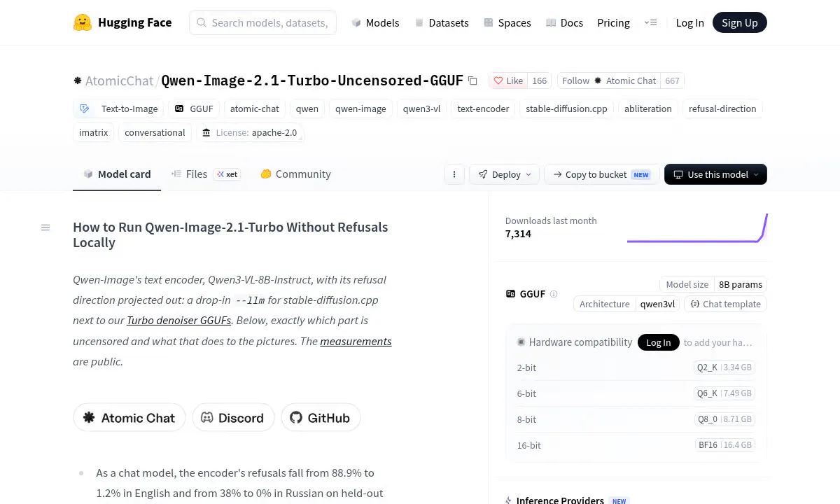Select the refusal-direction tag
Screen dimensions: 840x504
pos(722,108)
